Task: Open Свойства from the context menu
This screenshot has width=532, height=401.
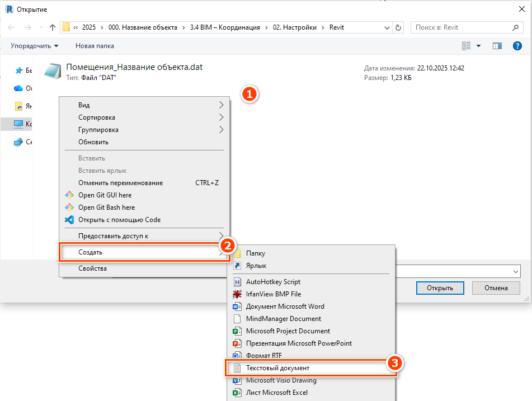Action: coord(92,268)
